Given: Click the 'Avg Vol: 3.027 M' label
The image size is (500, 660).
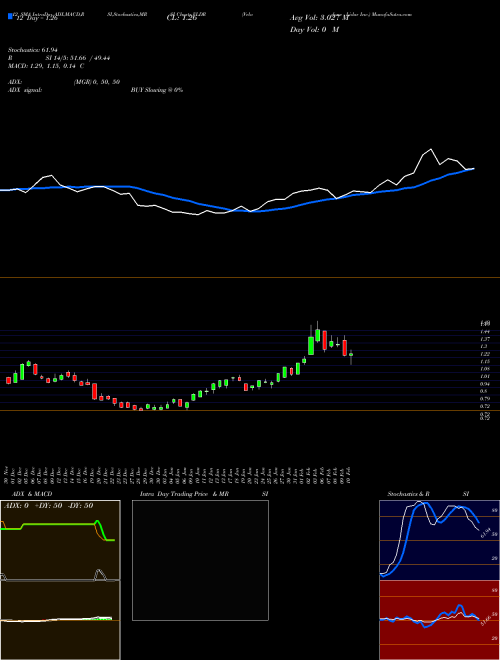Looking at the screenshot, I should tap(319, 18).
